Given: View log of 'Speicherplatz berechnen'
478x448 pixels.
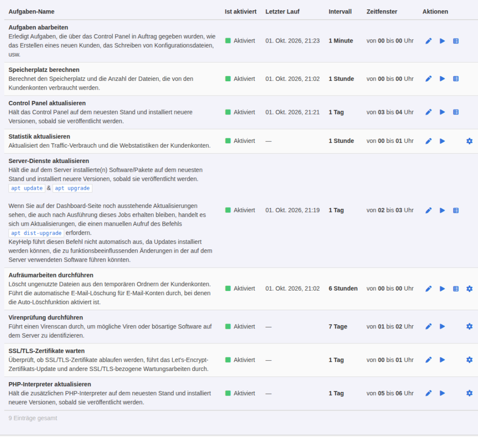Looking at the screenshot, I should click(x=456, y=79).
